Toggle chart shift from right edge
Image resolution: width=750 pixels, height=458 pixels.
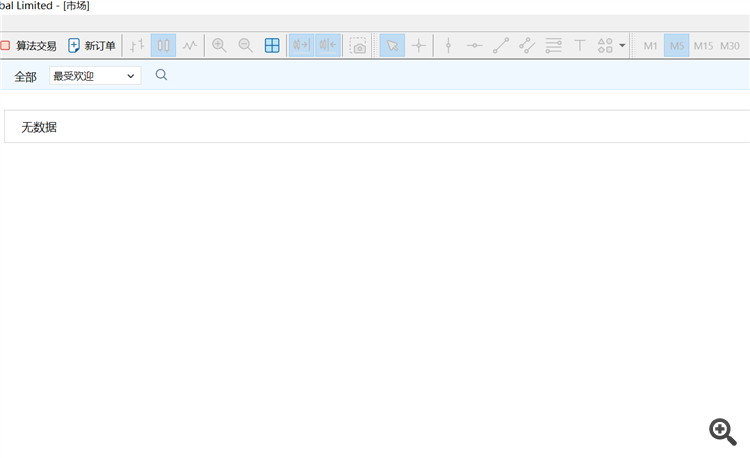pos(328,45)
